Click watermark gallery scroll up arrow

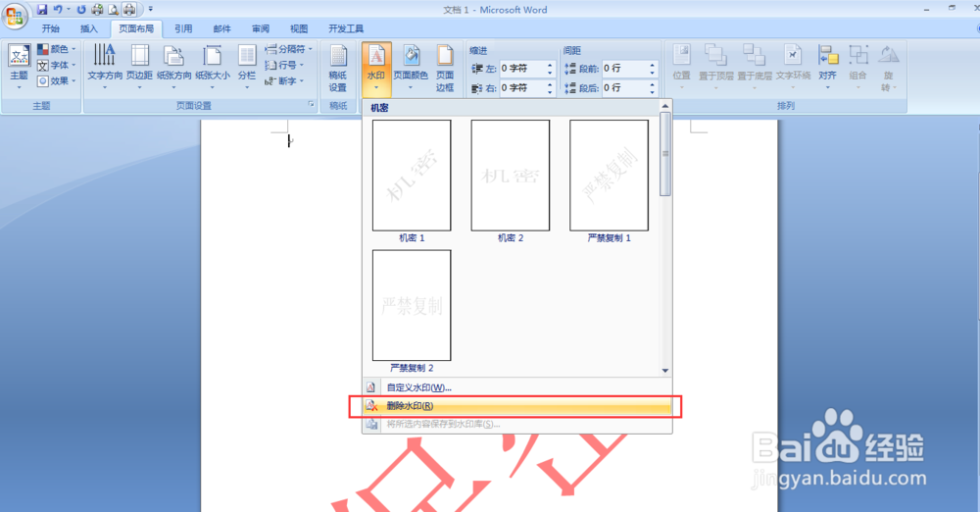click(x=665, y=106)
